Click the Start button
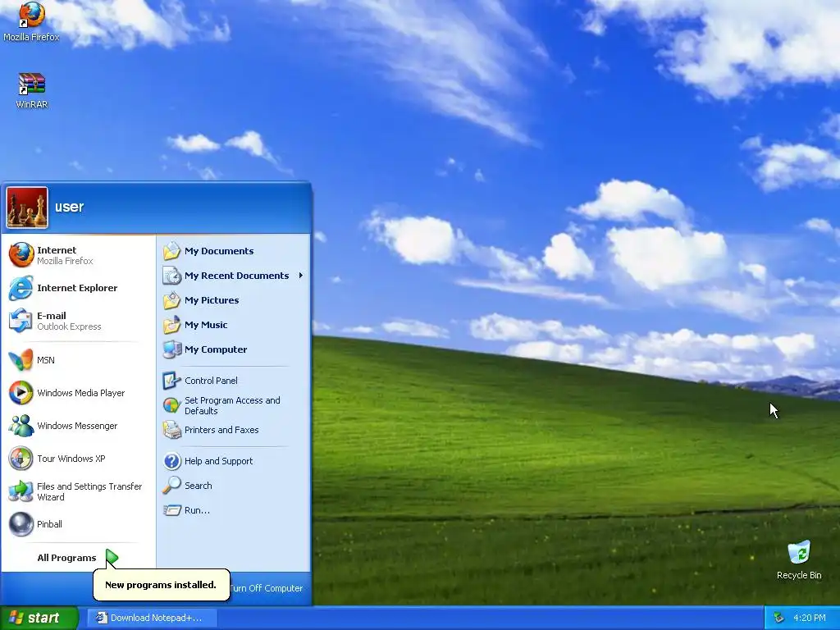The image size is (840, 630). tap(39, 618)
